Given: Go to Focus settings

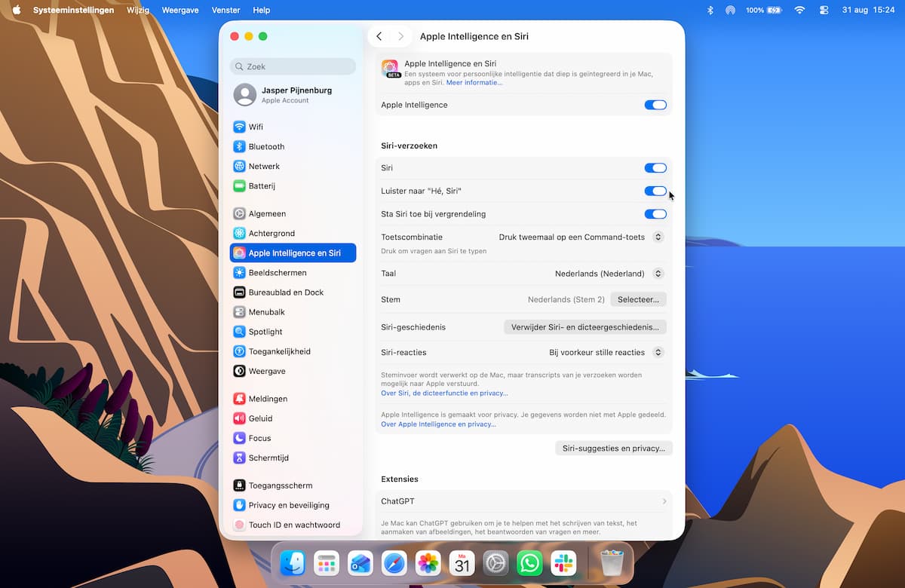Looking at the screenshot, I should click(293, 437).
